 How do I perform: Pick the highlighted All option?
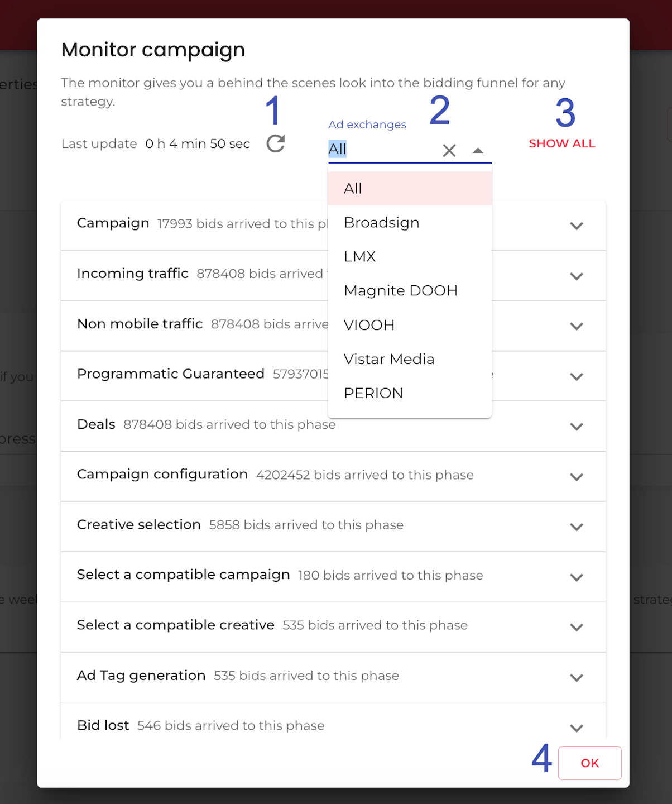pyautogui.click(x=353, y=189)
